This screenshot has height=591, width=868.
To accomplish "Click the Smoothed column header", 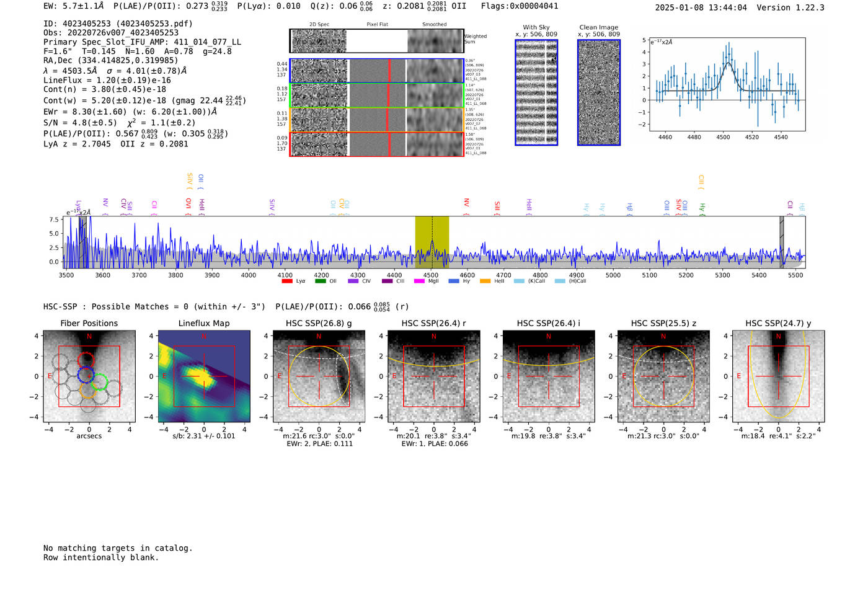I will coord(435,25).
